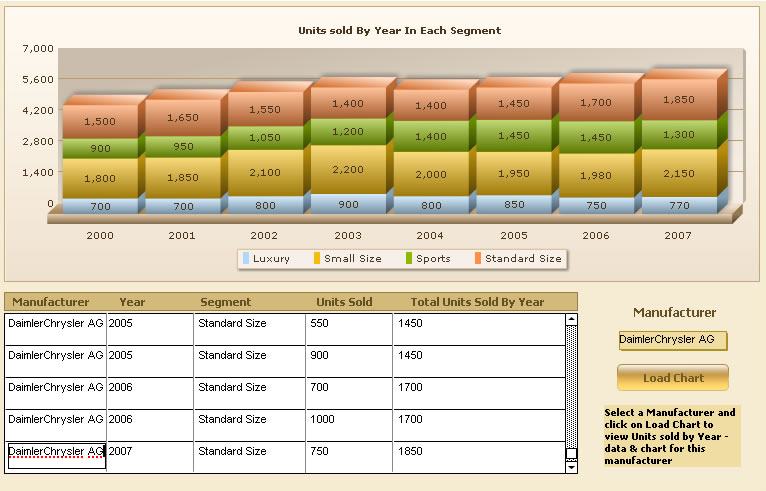Click the 2003 Small Size bar segment 2,200
The image size is (766, 491).
[x=348, y=170]
